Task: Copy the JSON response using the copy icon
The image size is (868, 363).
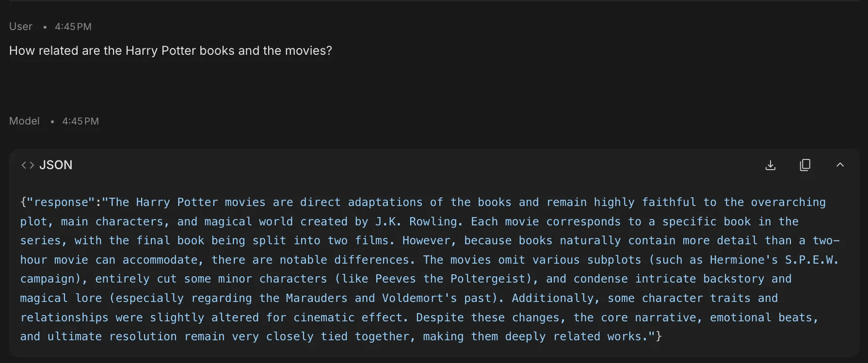Action: 805,165
